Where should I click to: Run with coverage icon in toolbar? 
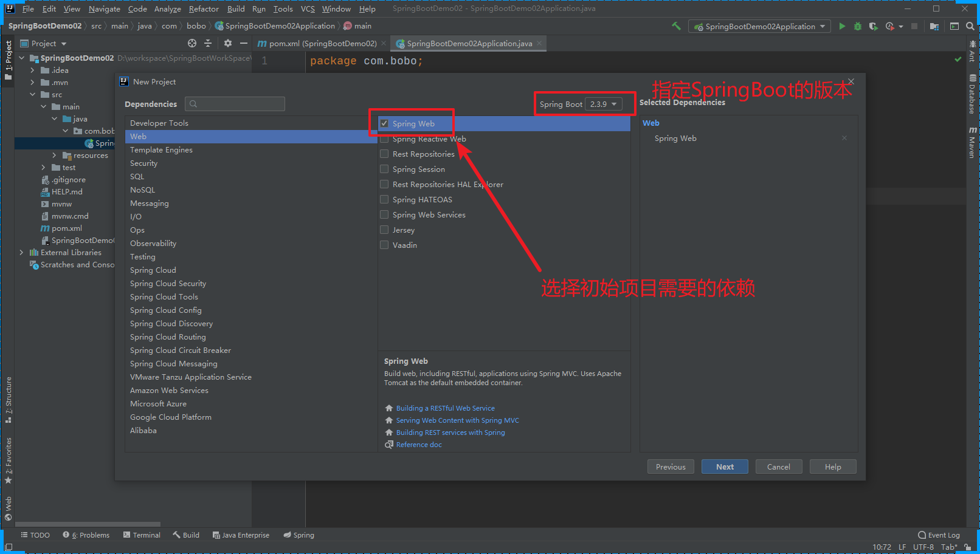pos(874,26)
